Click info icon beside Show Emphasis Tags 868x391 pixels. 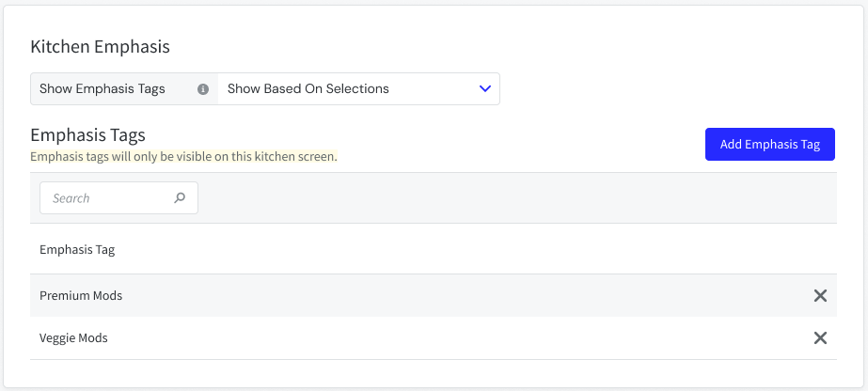(203, 89)
